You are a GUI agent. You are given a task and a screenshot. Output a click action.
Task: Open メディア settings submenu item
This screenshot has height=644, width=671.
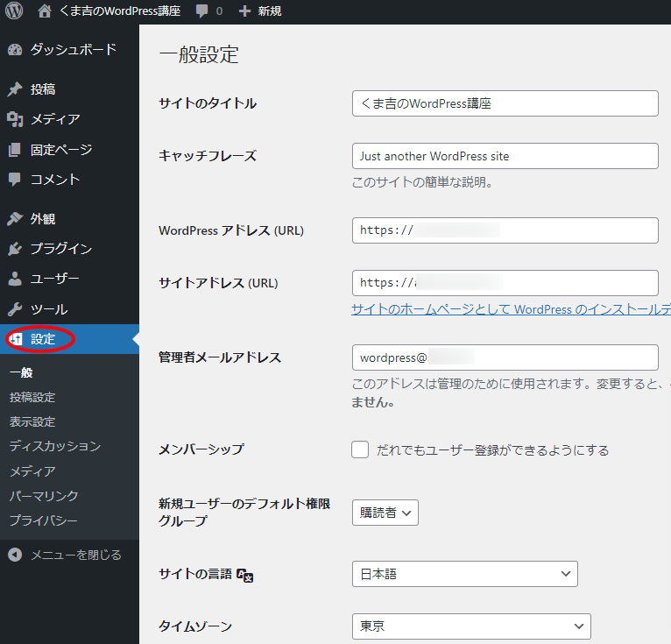click(33, 471)
